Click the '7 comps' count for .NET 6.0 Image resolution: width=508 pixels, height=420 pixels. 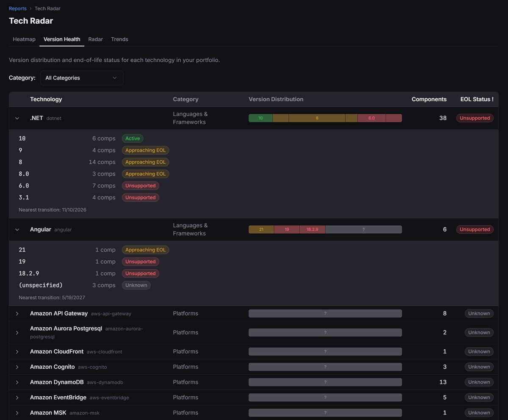[104, 186]
